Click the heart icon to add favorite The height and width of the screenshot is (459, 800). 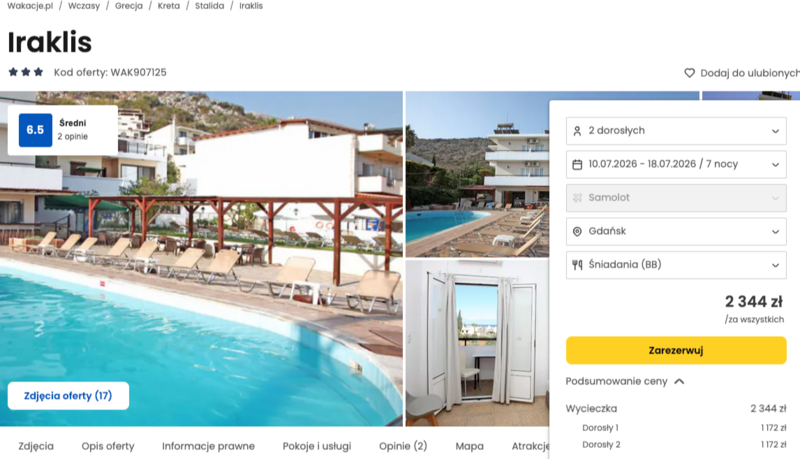(x=689, y=73)
